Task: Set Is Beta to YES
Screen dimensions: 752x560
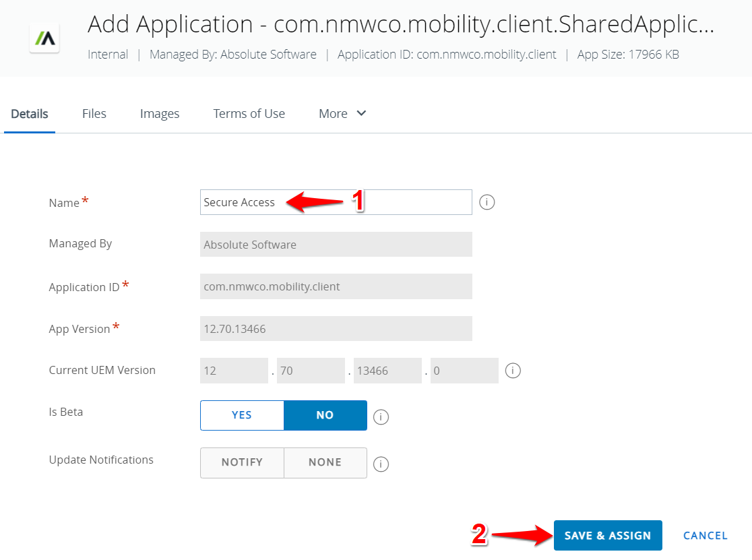Action: coord(242,415)
